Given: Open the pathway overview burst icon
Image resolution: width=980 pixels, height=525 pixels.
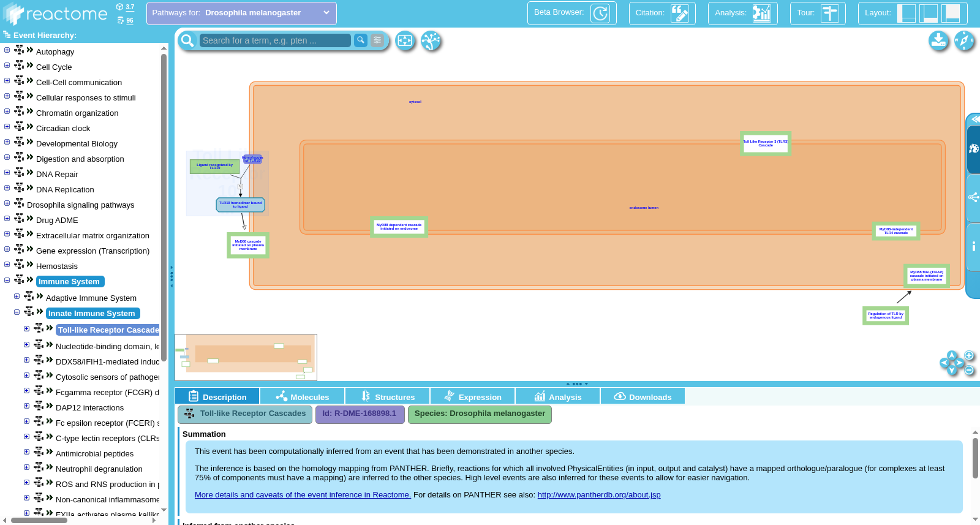Looking at the screenshot, I should coord(431,41).
